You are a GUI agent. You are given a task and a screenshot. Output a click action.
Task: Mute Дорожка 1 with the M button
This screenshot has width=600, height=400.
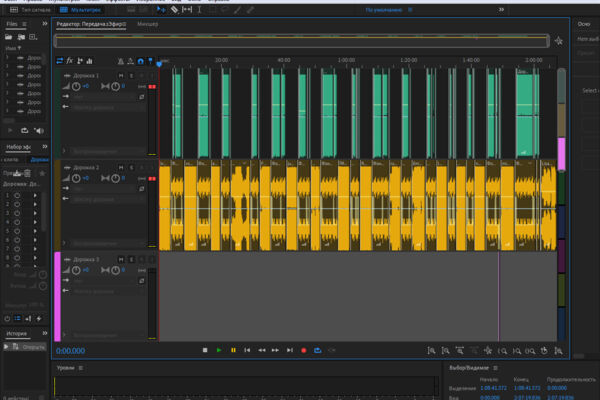tap(121, 76)
